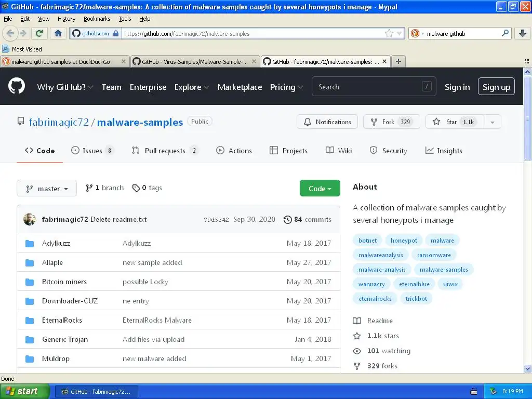Click the site identity padlock icon

click(x=116, y=33)
